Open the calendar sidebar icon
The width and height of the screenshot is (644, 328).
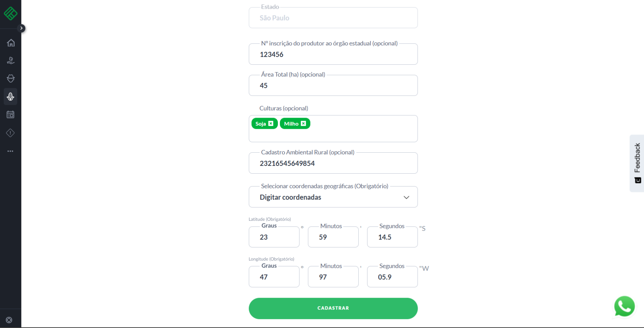tap(11, 115)
